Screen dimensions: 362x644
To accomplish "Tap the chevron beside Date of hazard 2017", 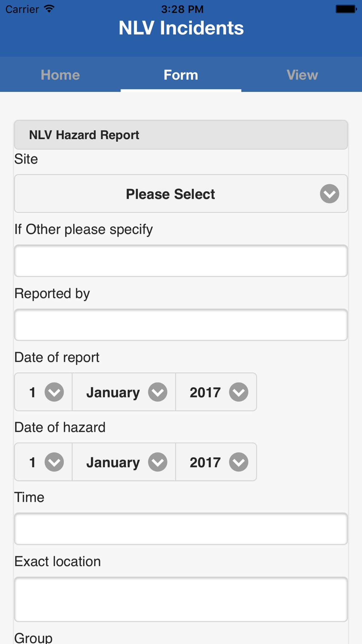I will 239,462.
